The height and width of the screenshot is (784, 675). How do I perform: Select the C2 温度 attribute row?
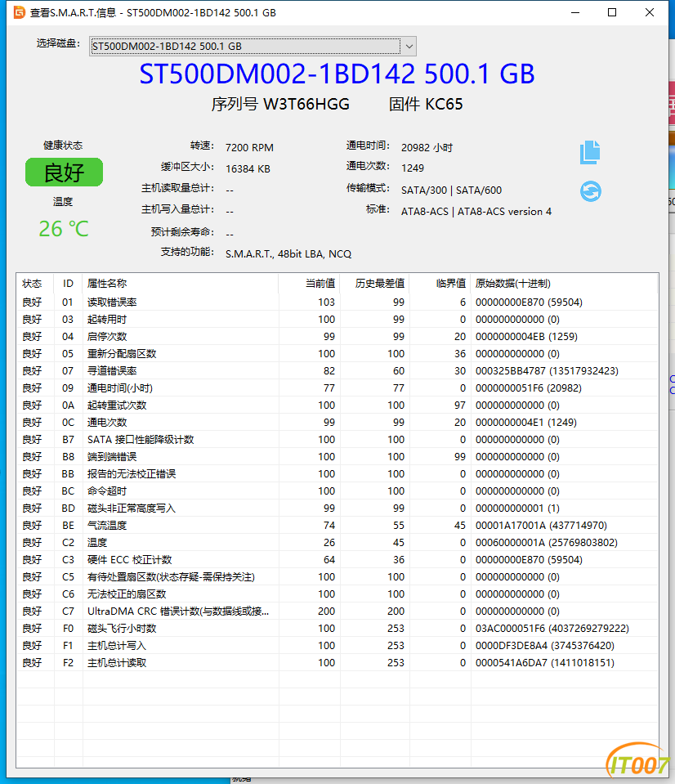tap(337, 543)
